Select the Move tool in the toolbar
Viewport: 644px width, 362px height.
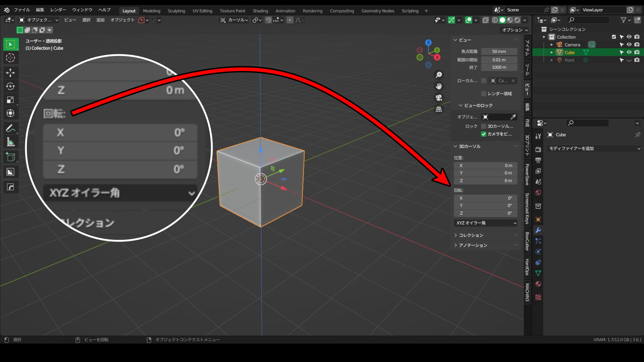(x=11, y=73)
